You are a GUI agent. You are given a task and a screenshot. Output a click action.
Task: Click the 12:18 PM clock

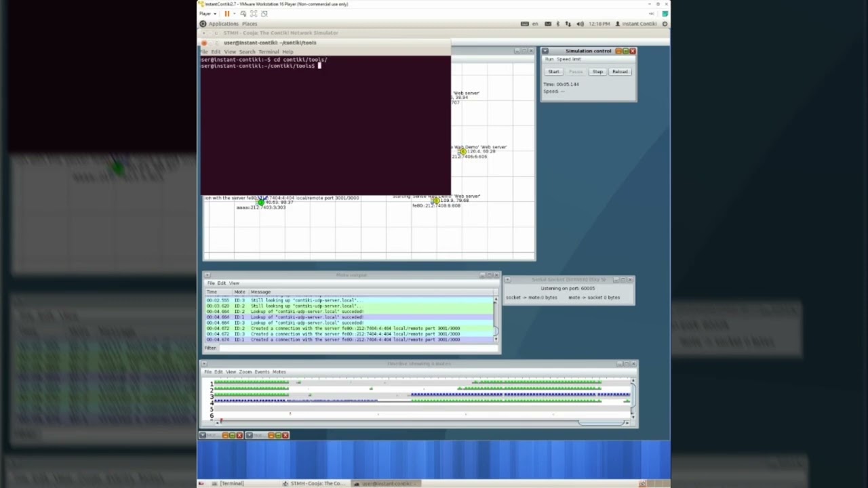pyautogui.click(x=599, y=24)
